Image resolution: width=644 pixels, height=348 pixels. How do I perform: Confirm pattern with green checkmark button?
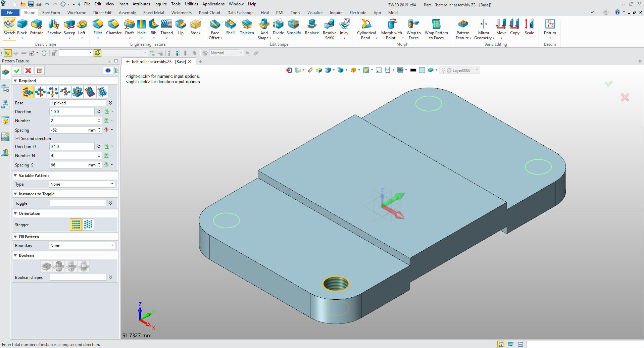point(17,70)
